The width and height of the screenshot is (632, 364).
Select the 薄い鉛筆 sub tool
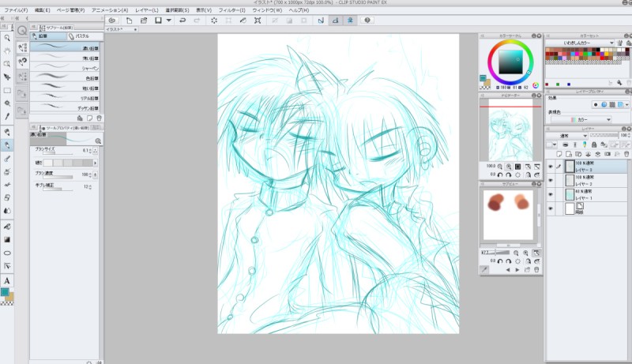(x=65, y=57)
